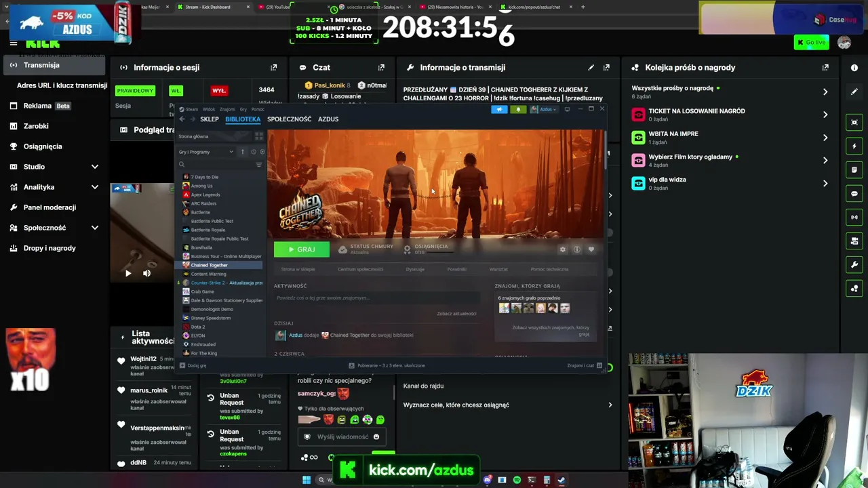Open the Kick hamburger menu
Screen dimensions: 868x488
click(x=13, y=43)
